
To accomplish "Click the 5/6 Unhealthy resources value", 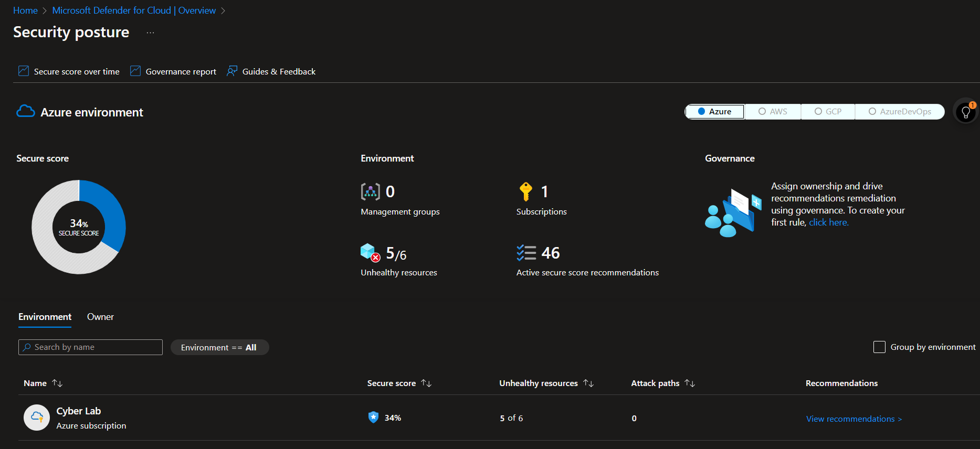I will 396,254.
